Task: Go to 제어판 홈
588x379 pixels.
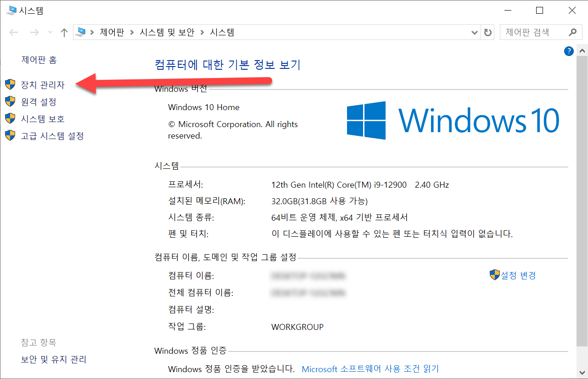Action: (x=39, y=60)
